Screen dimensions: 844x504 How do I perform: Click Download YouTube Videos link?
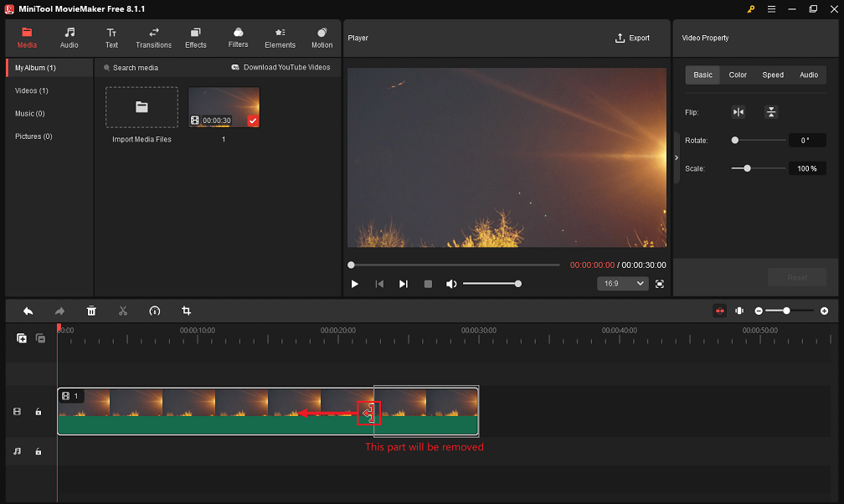(x=281, y=67)
